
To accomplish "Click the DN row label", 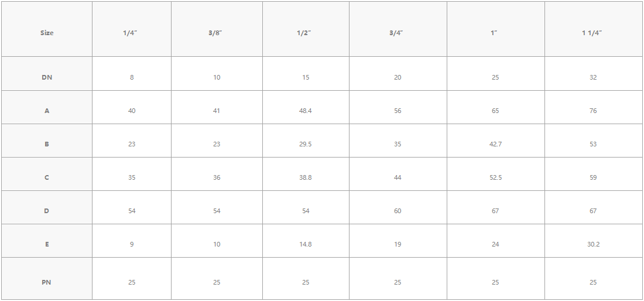I will point(47,77).
